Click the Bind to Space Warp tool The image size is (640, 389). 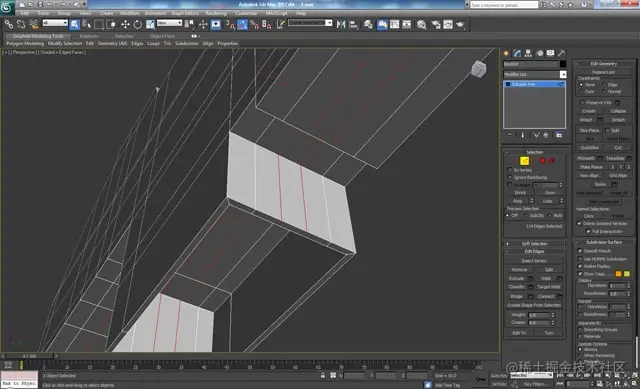34,24
